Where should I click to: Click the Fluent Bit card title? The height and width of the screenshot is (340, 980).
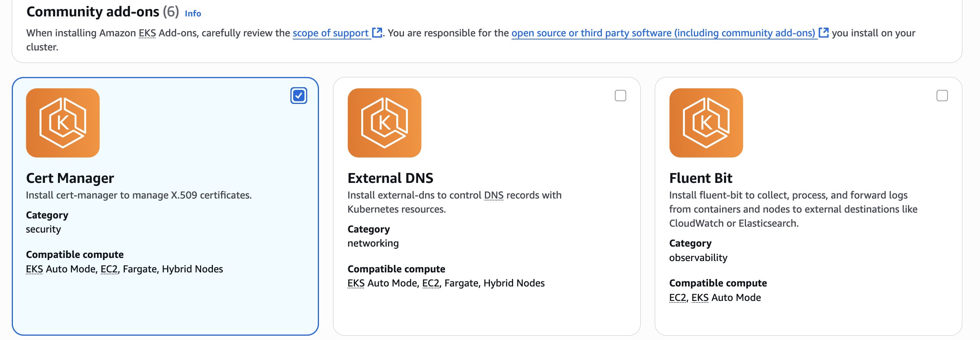(x=701, y=178)
